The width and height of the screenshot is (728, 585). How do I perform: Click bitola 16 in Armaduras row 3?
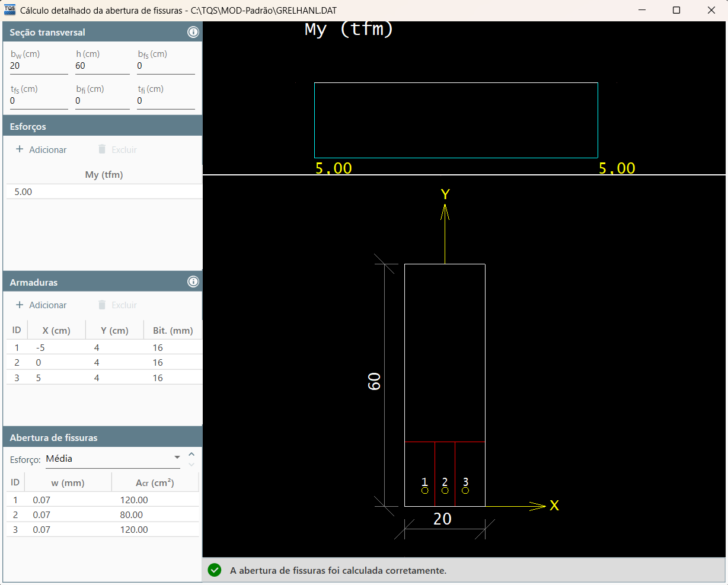click(158, 378)
